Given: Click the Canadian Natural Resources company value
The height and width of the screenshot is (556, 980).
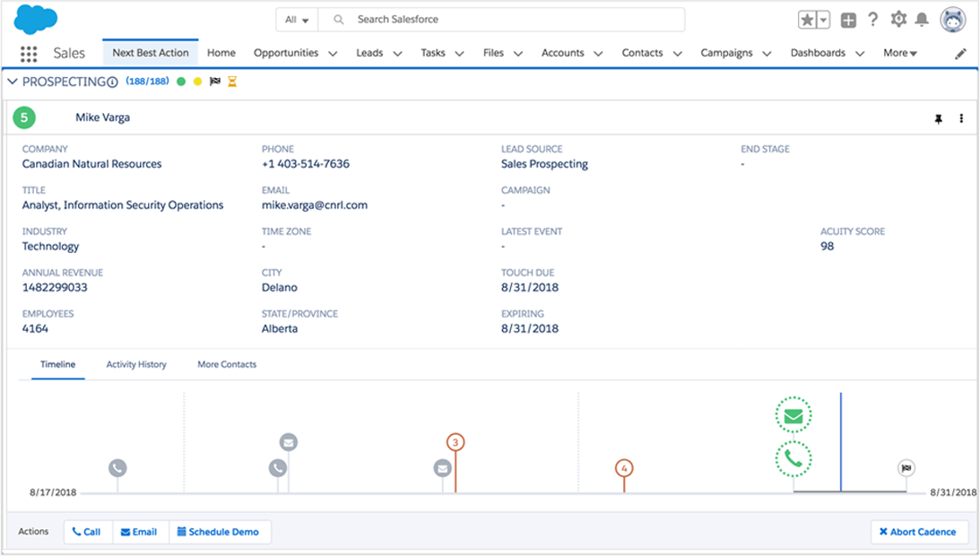Looking at the screenshot, I should (x=91, y=164).
